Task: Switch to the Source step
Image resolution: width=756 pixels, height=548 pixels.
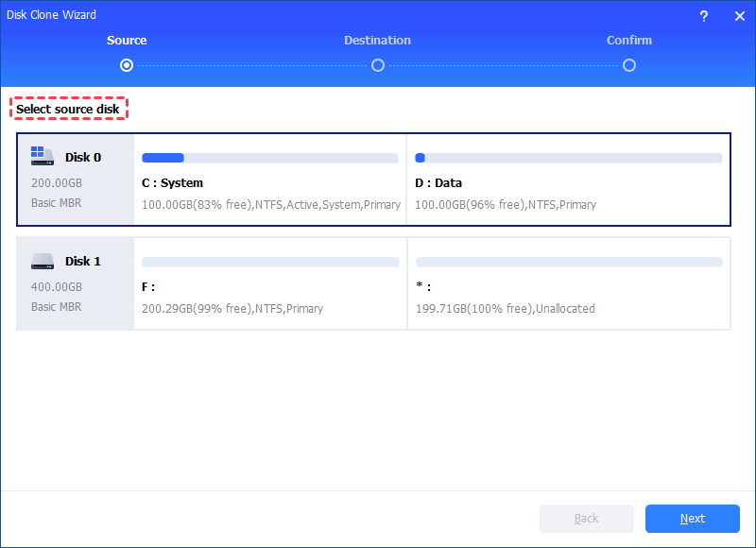Action: tap(126, 40)
